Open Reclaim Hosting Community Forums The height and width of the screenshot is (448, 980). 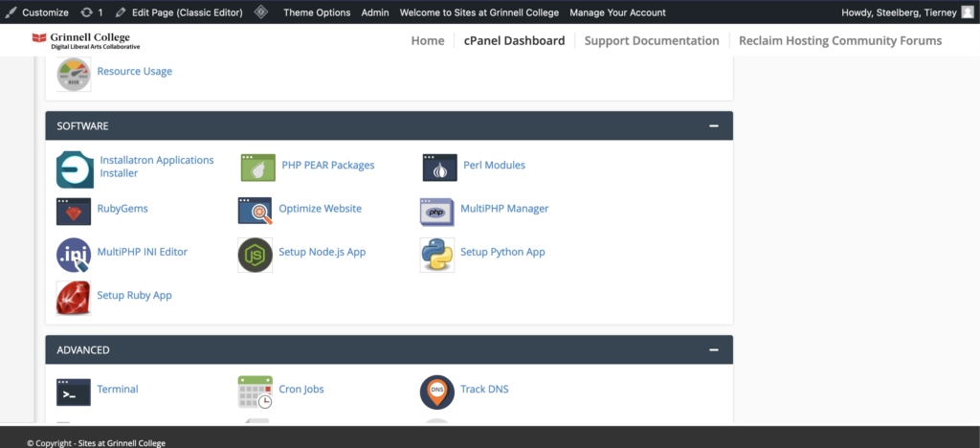tap(840, 40)
